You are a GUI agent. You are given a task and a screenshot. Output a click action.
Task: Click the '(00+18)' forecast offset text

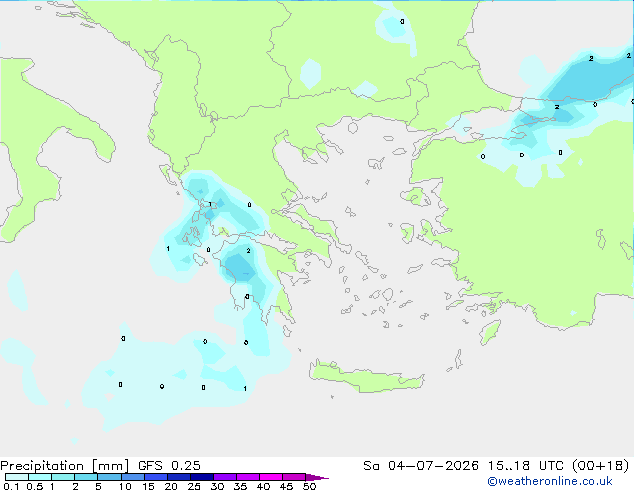pyautogui.click(x=601, y=466)
